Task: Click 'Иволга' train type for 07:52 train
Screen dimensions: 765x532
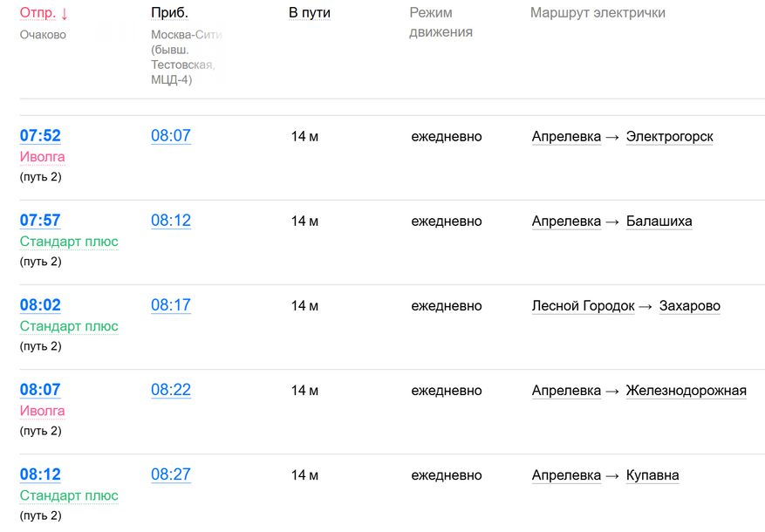Action: click(x=42, y=157)
